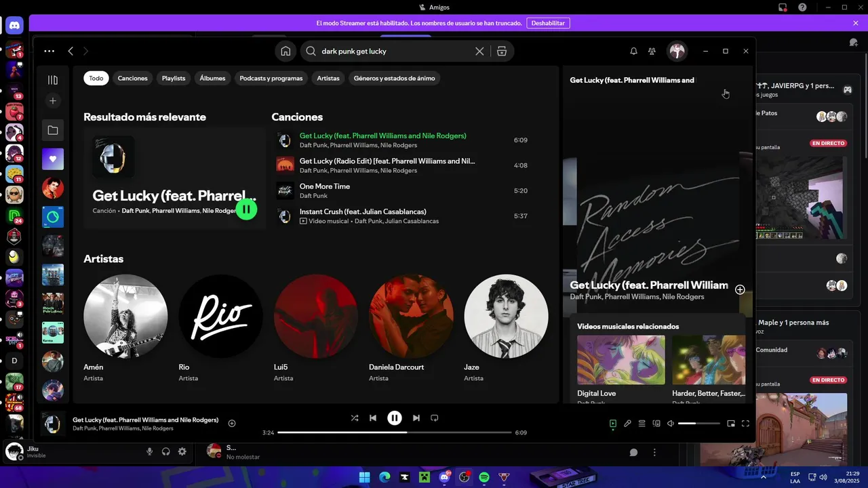This screenshot has height=488, width=868.
Task: Open the Browse icon next to search
Action: (x=502, y=51)
